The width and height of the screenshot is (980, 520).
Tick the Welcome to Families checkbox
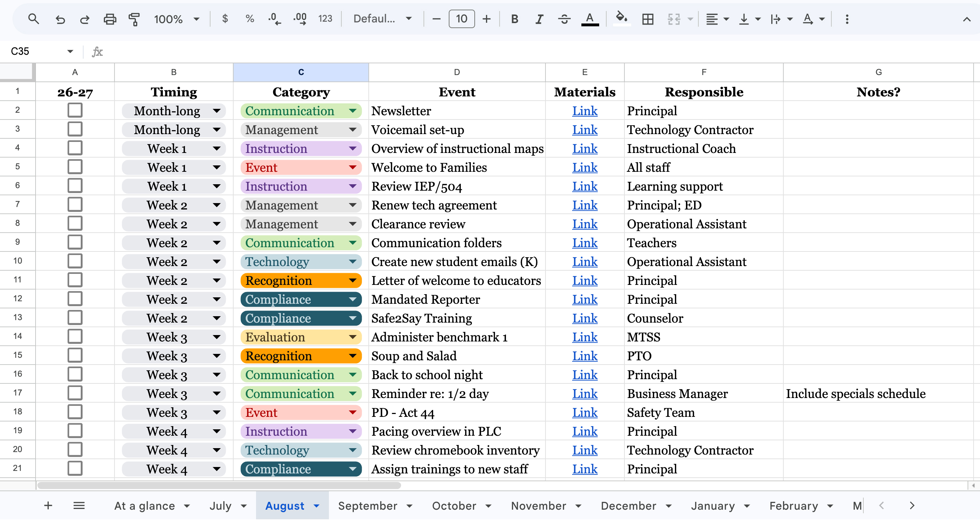coord(75,166)
